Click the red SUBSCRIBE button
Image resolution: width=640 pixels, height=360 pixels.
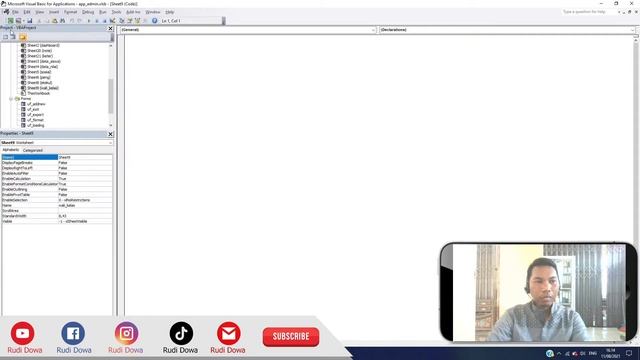point(291,337)
